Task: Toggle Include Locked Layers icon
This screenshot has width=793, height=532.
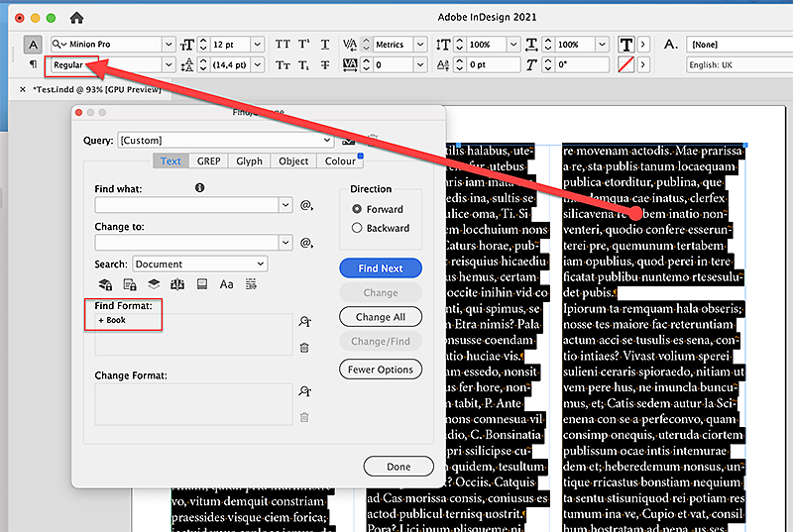Action: [x=105, y=284]
